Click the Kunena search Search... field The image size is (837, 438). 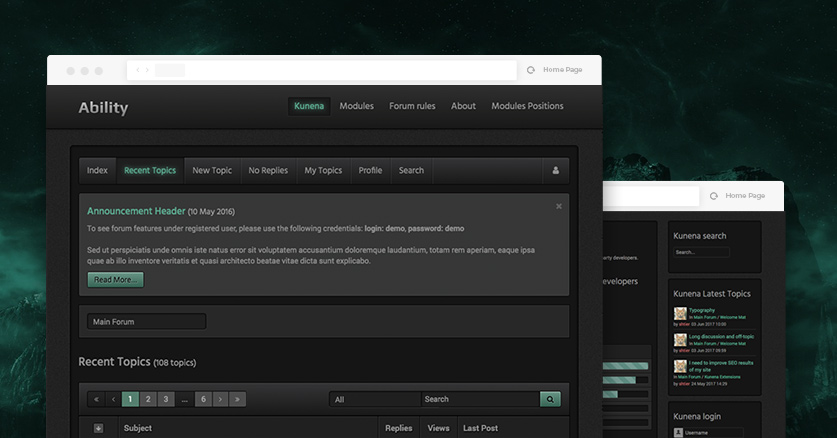(x=701, y=252)
